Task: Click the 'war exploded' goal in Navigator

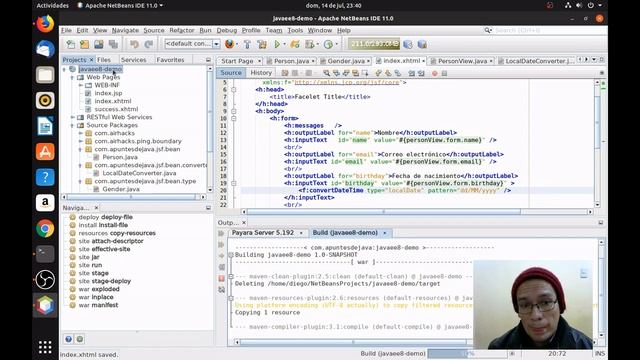Action: [x=99, y=289]
